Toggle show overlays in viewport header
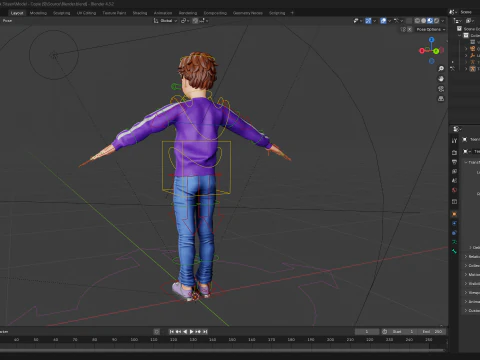 [383, 21]
